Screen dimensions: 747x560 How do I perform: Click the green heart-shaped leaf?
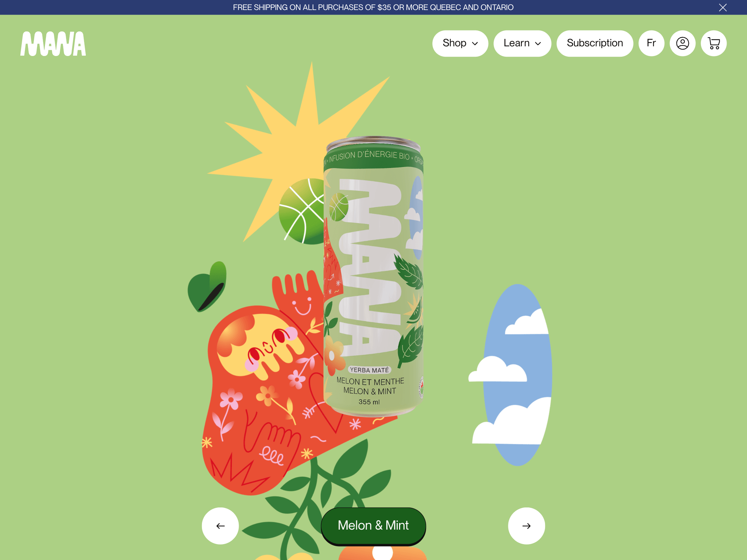207,287
